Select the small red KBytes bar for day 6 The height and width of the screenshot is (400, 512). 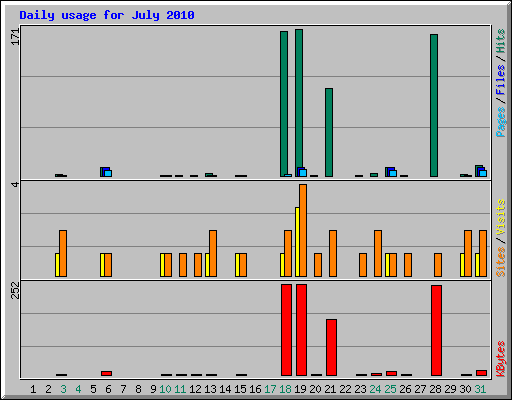pos(106,373)
